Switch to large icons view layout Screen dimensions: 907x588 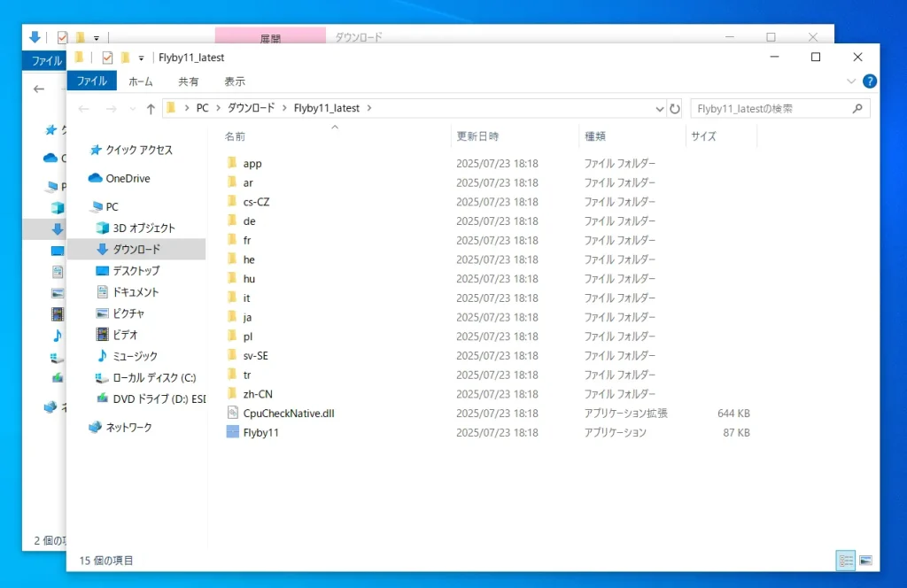point(866,561)
